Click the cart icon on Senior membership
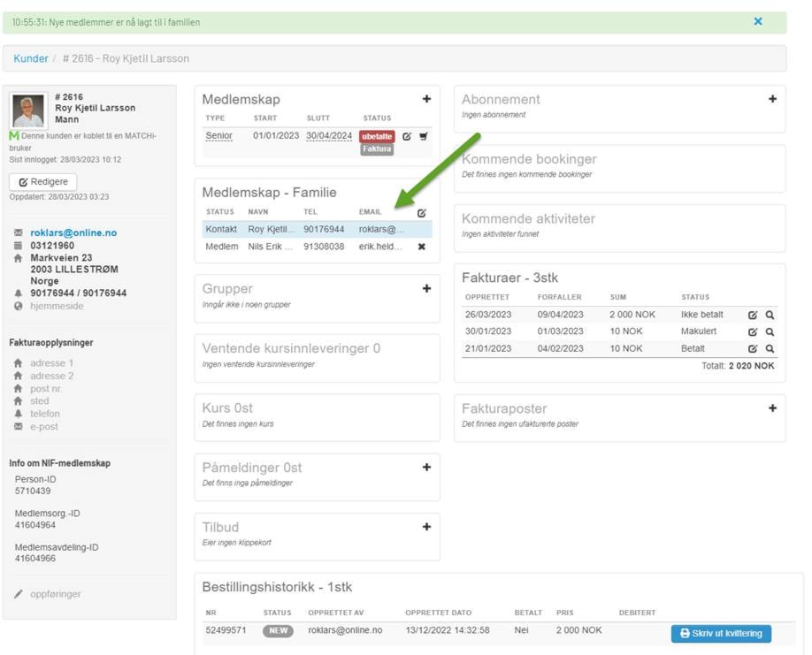This screenshot has width=812, height=655. 423,136
